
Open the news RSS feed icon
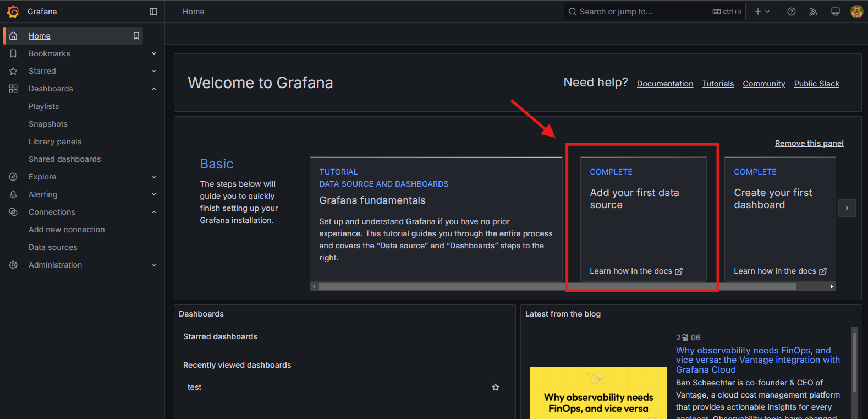(x=813, y=12)
